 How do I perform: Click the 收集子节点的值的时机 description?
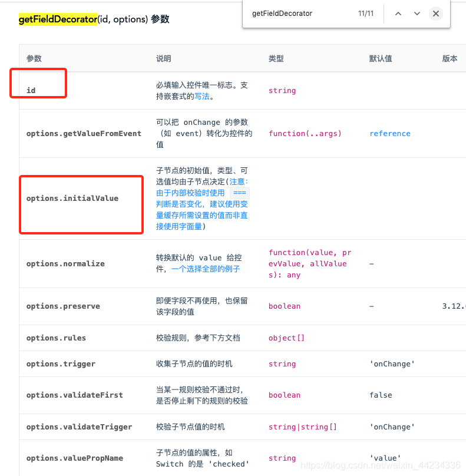194,363
